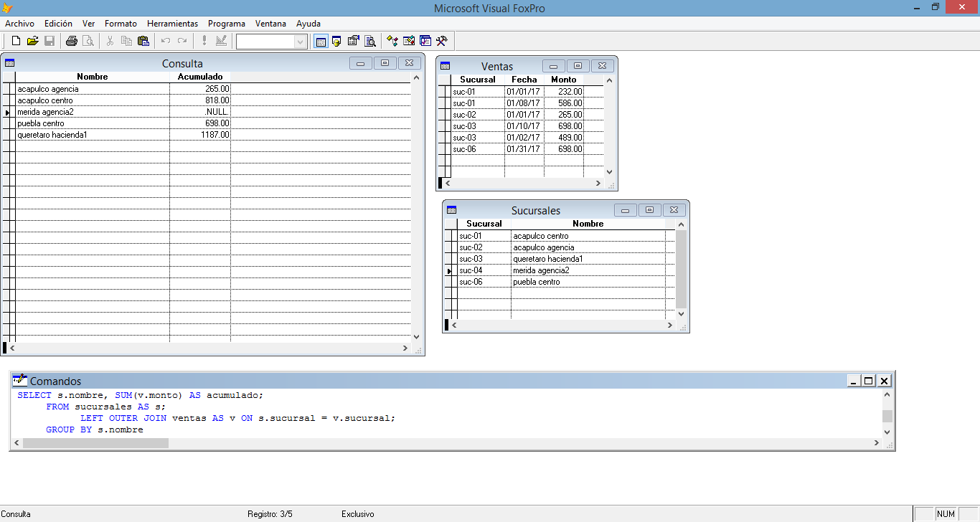The height and width of the screenshot is (522, 980).
Task: Click the Visual FoxPro fox icon in title bar
Action: 7,8
